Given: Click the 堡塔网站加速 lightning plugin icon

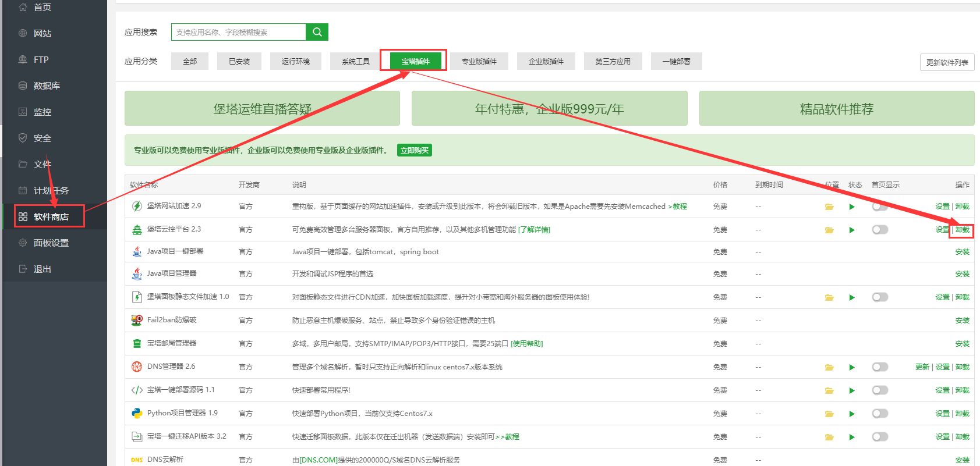Looking at the screenshot, I should (137, 206).
